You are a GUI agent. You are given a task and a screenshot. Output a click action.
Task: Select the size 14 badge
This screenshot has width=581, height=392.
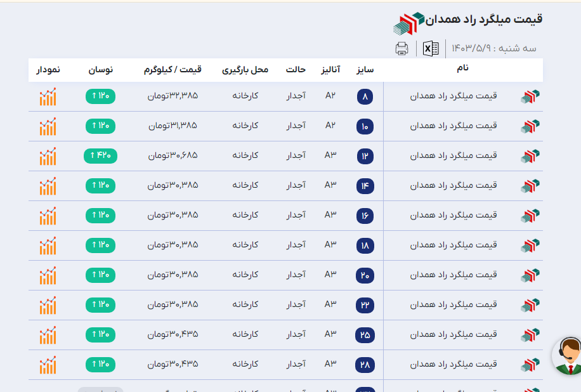point(365,186)
